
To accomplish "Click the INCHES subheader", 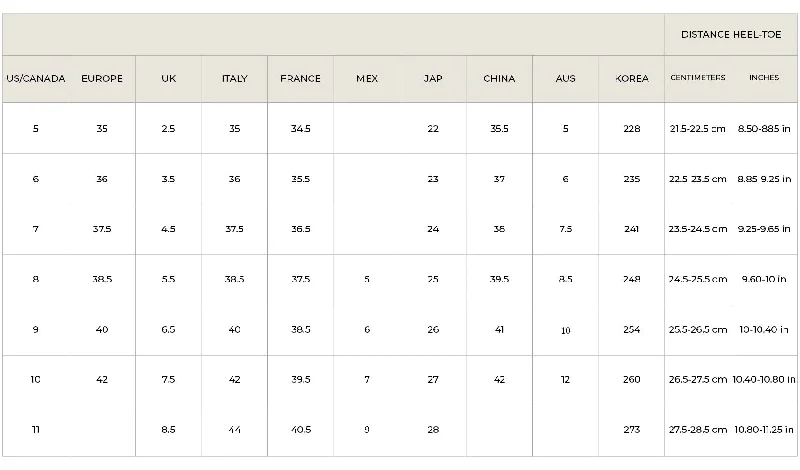I will click(x=764, y=78).
